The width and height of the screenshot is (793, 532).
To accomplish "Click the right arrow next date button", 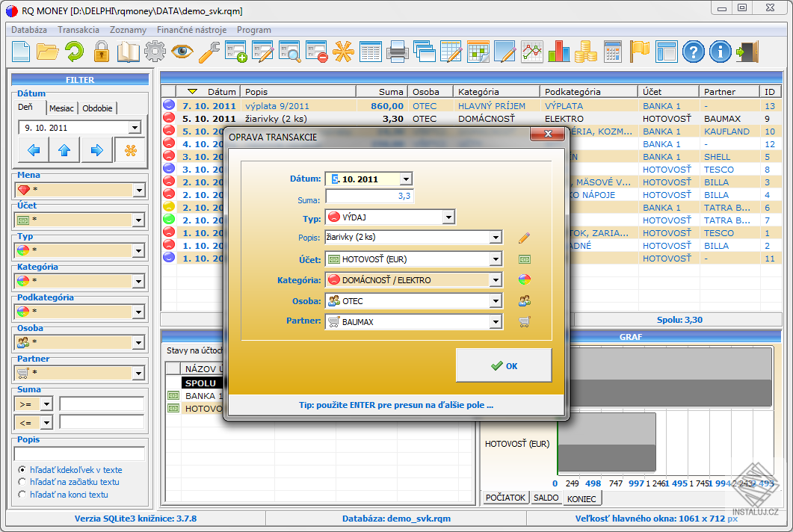I will (96, 150).
